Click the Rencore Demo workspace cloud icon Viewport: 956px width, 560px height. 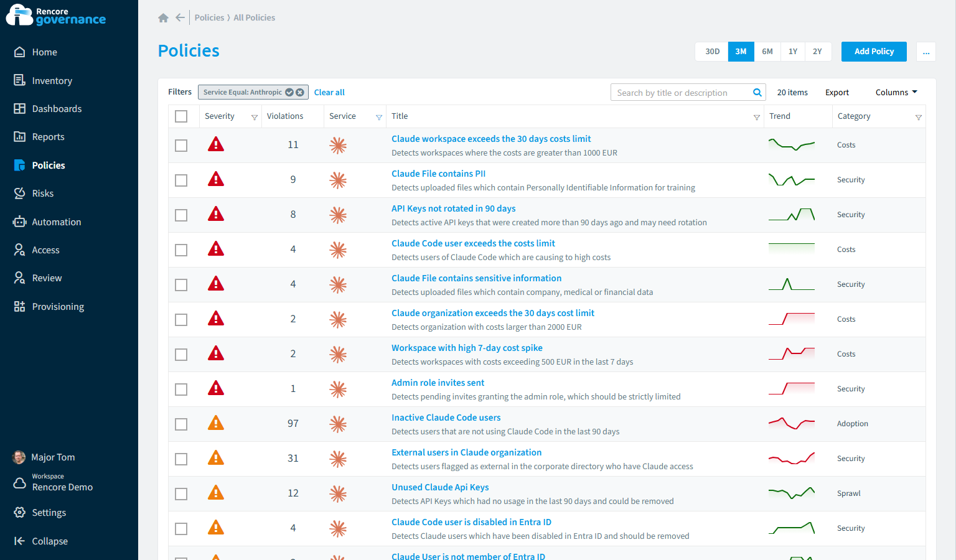pos(19,483)
